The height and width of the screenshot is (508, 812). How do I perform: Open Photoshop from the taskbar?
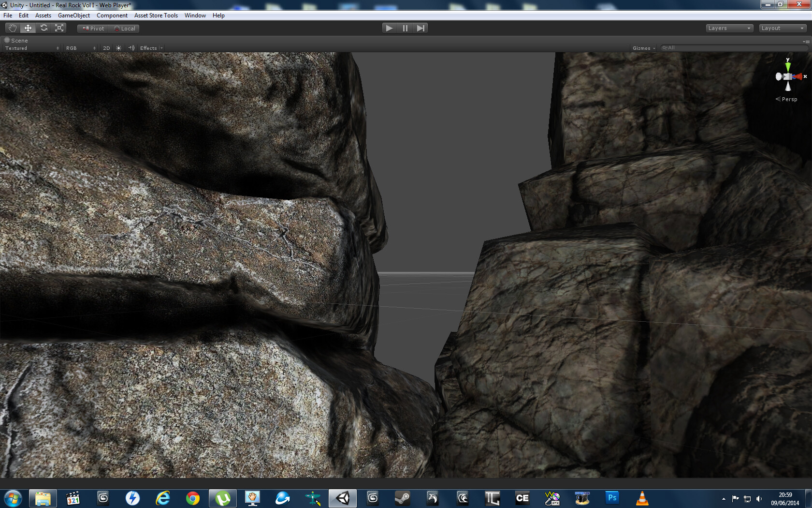coord(612,498)
